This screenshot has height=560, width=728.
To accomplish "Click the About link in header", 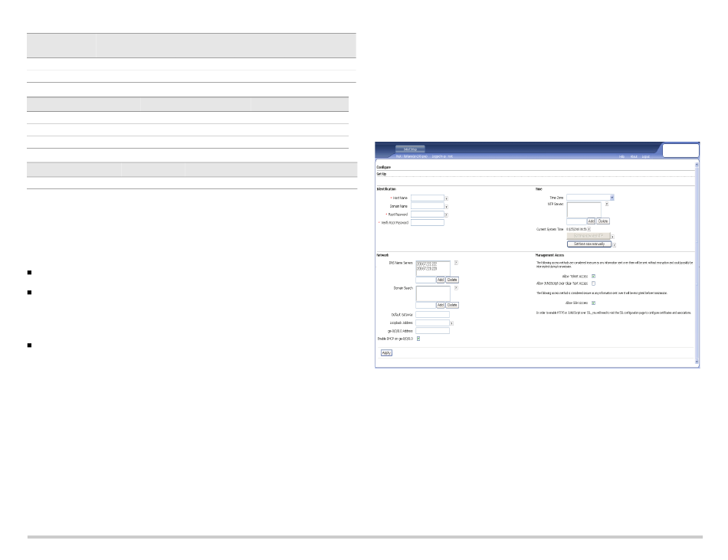I will tap(633, 157).
